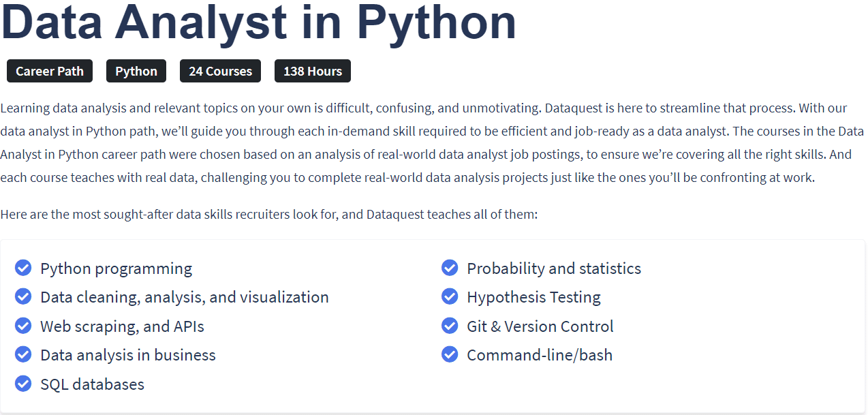
Task: Click the checkmark icon beside Python programming
Action: [23, 268]
